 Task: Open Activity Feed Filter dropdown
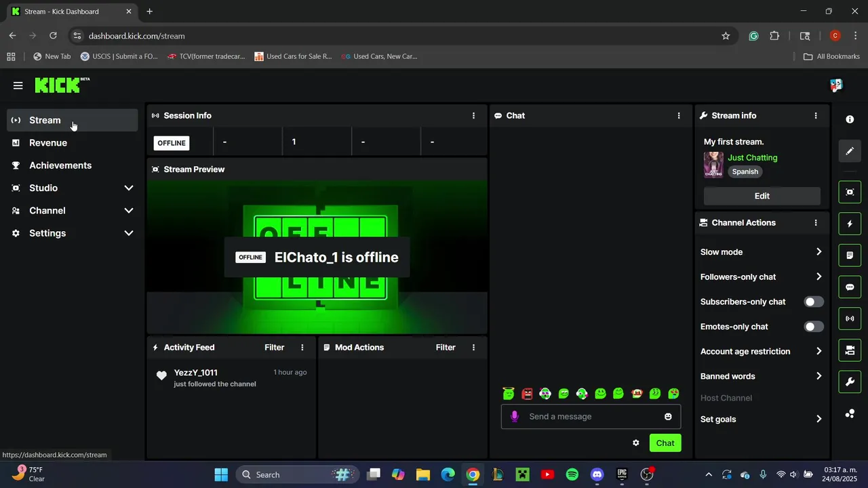(275, 348)
